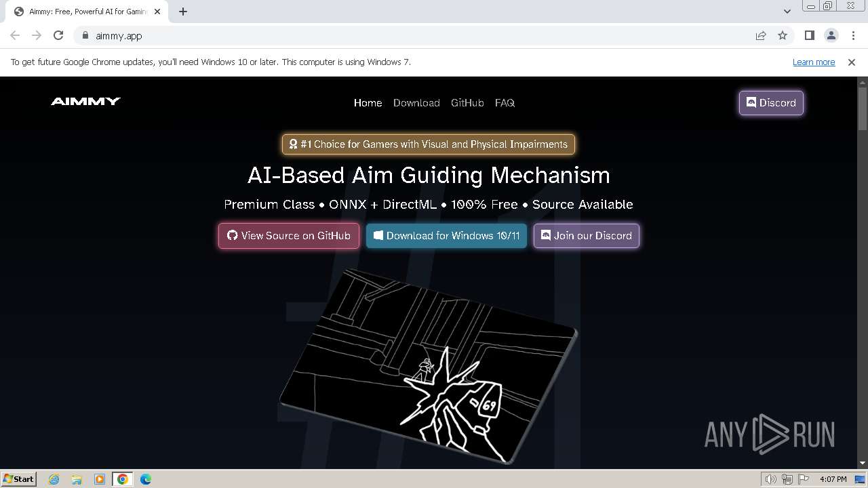868x488 pixels.
Task: Reload the aimmy.app page
Action: [58, 36]
